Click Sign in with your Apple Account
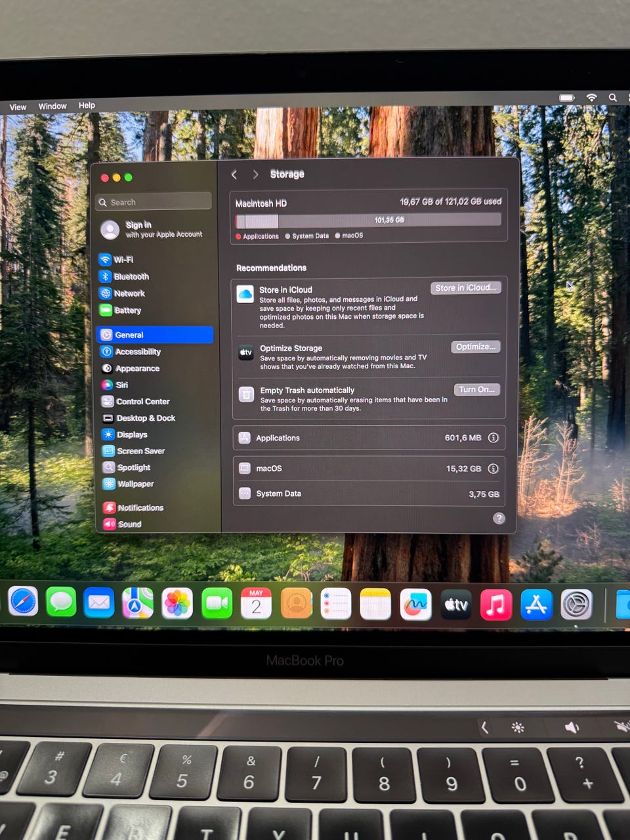Viewport: 630px width, 840px height. [x=152, y=229]
